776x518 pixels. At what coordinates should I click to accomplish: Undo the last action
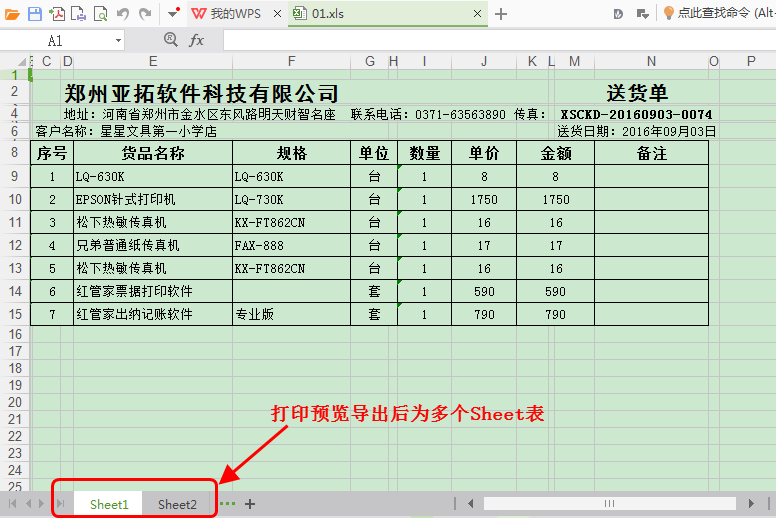(123, 14)
